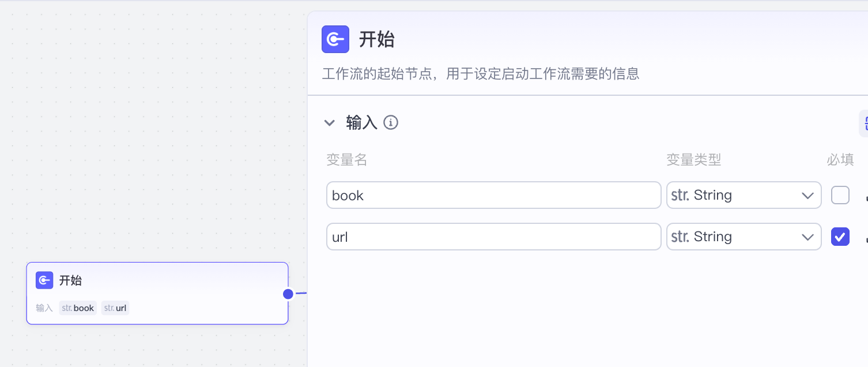Click the partially visible icon right of 输入 header

[x=864, y=123]
